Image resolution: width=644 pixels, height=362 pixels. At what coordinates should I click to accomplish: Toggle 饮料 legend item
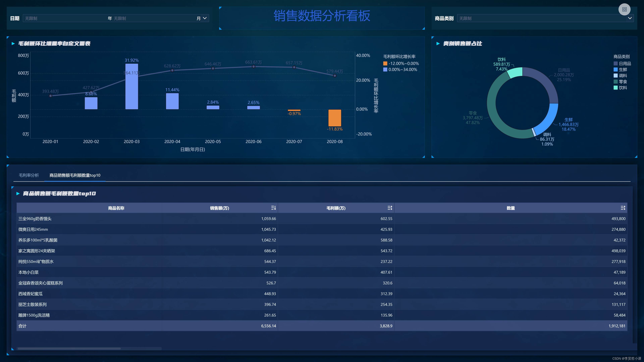(620, 87)
